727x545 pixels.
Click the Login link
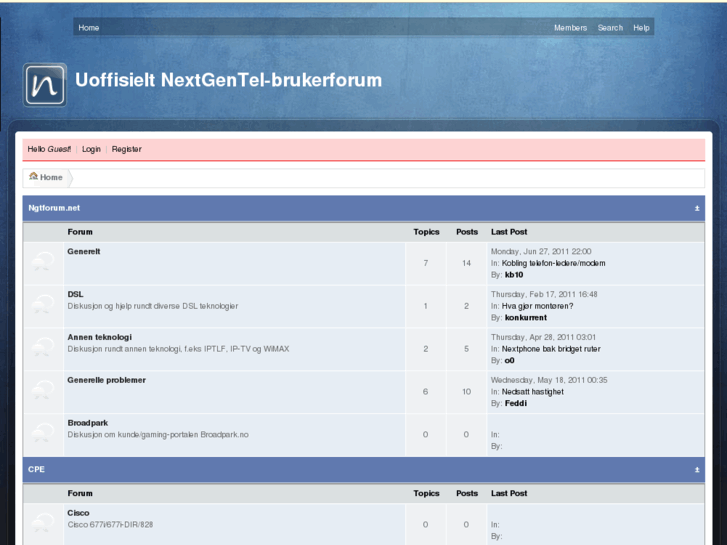pyautogui.click(x=91, y=149)
